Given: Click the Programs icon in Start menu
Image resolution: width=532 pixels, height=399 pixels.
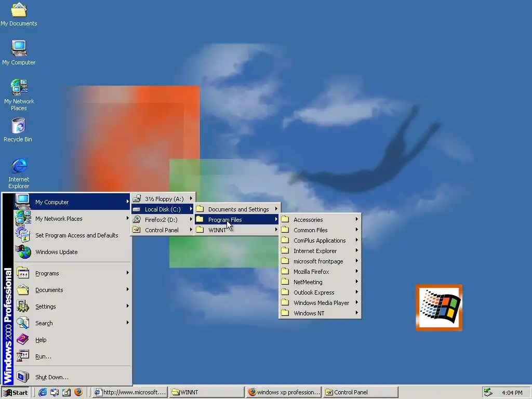Looking at the screenshot, I should (23, 273).
